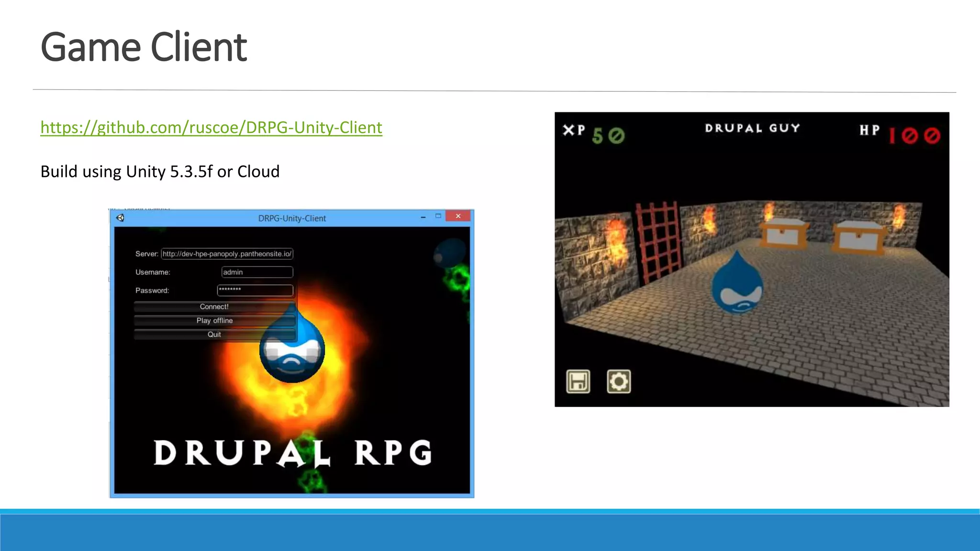Select the Play offline button
The image size is (980, 551).
click(x=214, y=320)
